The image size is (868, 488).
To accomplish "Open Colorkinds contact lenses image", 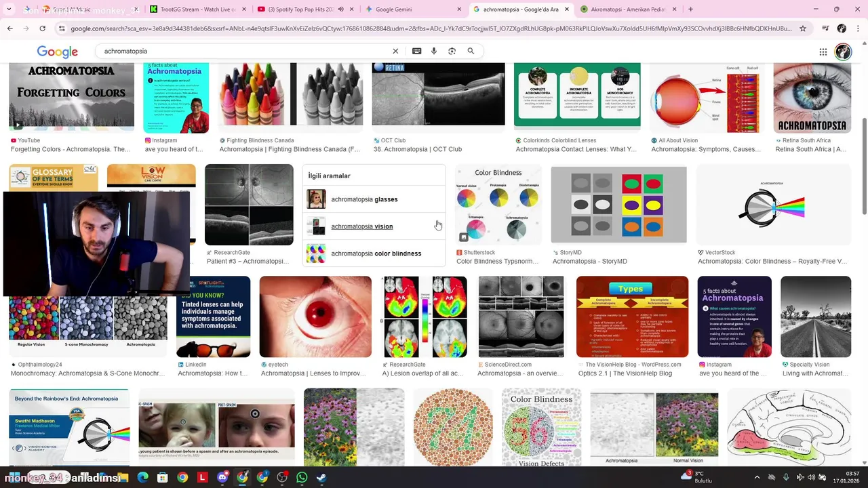I will coord(577,96).
